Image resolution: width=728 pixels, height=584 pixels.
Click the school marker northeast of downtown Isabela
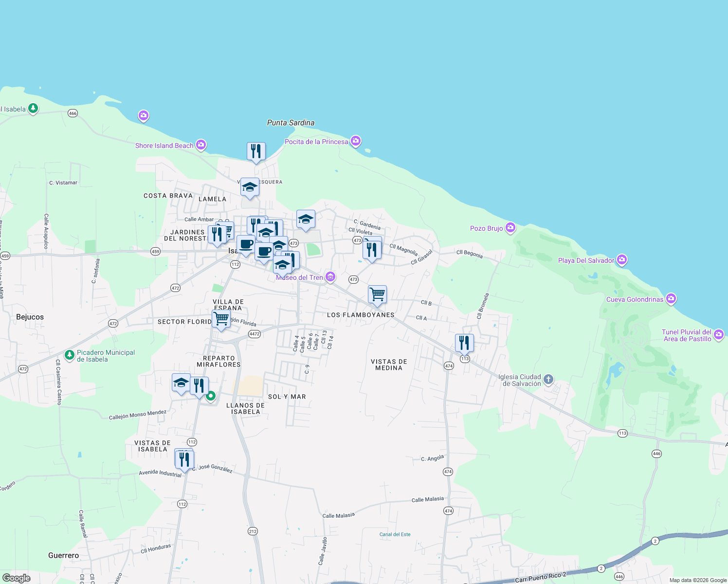click(306, 220)
